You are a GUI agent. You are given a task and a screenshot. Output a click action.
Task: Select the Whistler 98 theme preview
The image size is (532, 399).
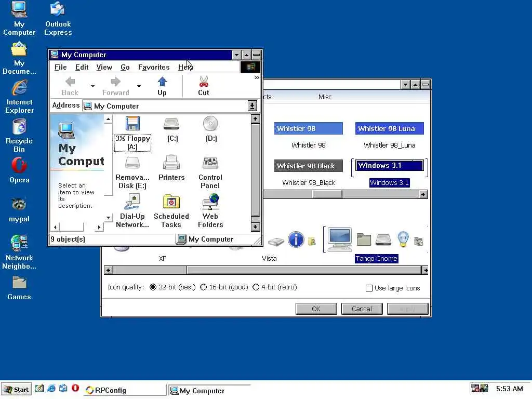[309, 129]
